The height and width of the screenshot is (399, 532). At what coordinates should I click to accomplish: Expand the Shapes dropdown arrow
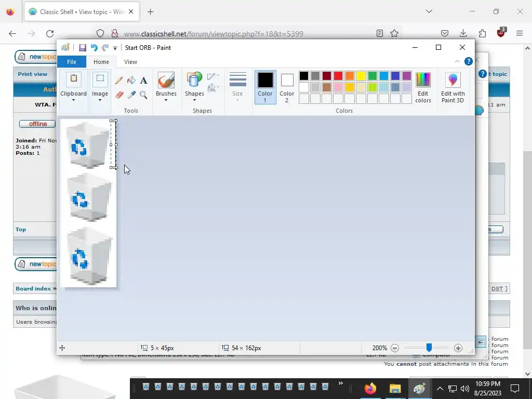(194, 100)
